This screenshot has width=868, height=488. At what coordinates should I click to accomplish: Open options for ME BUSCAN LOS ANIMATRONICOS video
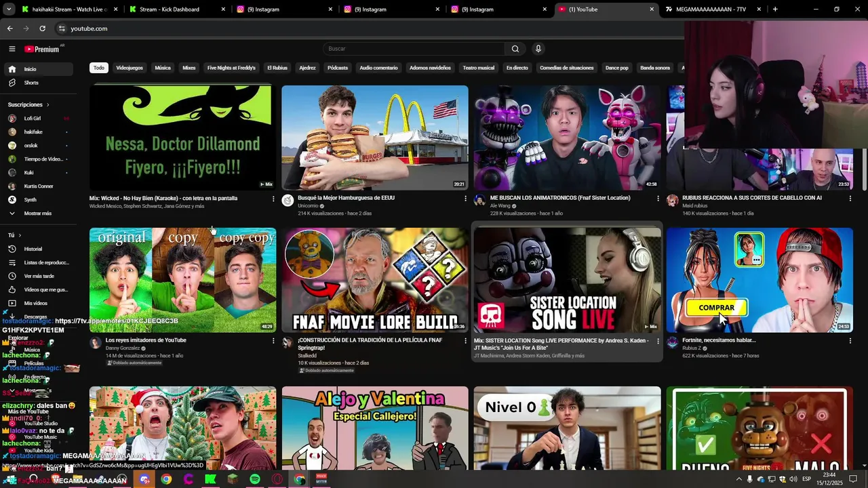click(658, 199)
